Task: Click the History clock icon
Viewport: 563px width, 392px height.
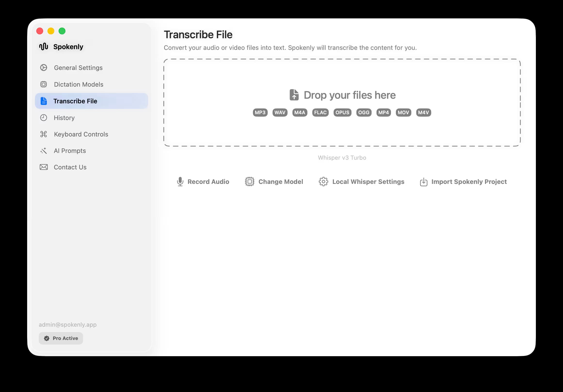Action: pos(44,118)
